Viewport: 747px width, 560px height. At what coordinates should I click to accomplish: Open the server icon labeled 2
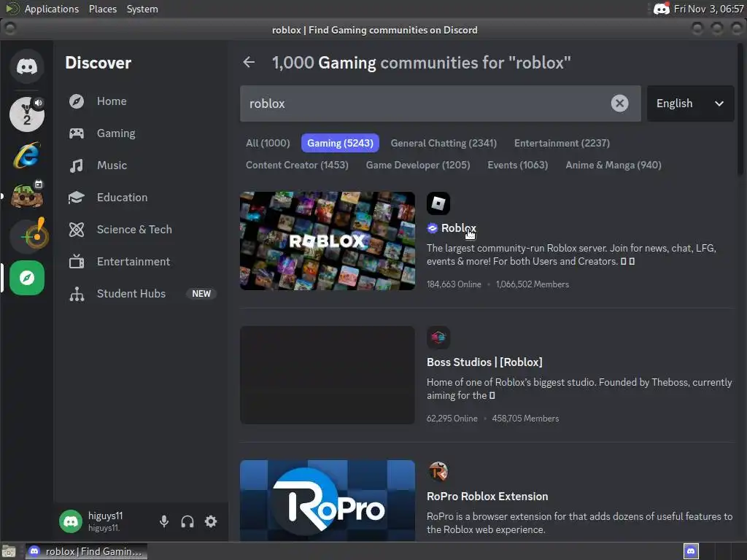coord(27,114)
